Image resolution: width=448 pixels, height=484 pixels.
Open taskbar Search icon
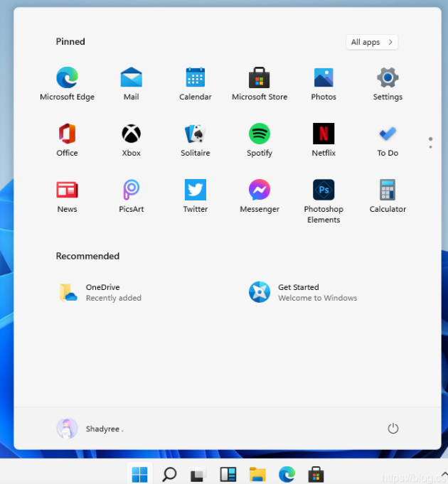(169, 474)
